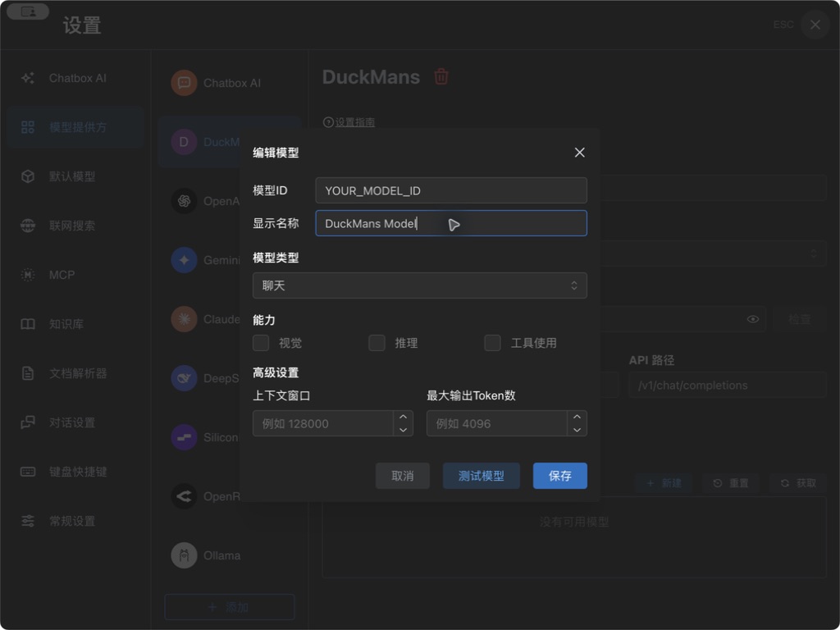This screenshot has width=840, height=630.
Task: Close settings with the round X button
Action: click(815, 25)
